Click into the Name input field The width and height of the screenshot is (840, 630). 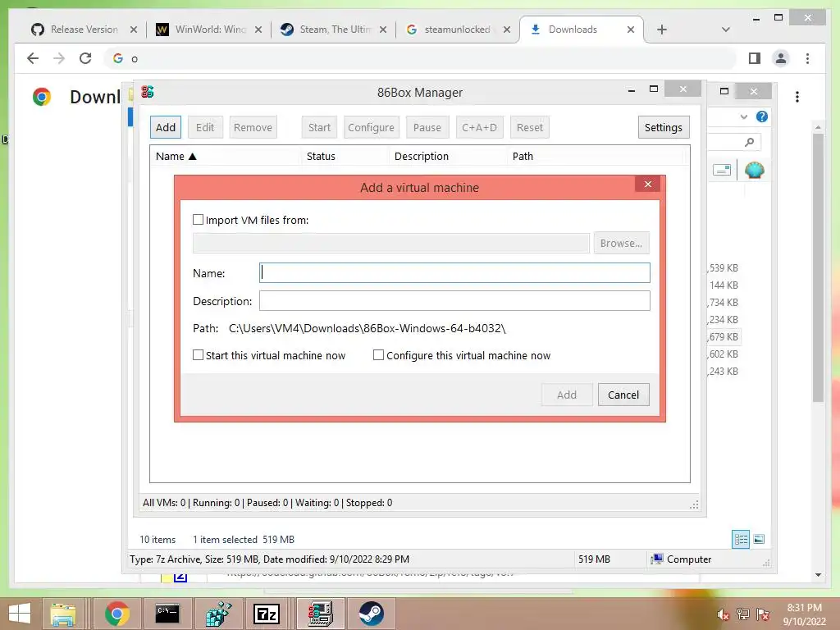(454, 272)
